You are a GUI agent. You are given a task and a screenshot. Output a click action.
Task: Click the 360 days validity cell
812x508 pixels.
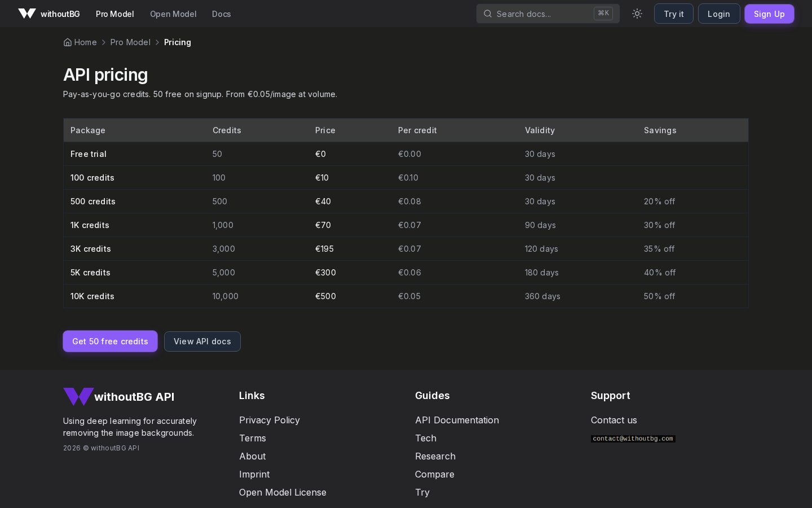[x=542, y=296]
